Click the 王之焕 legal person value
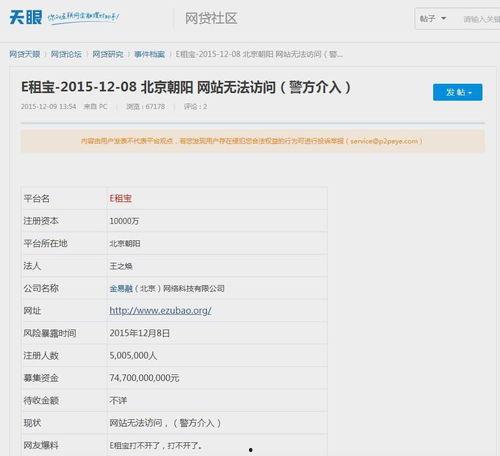The height and width of the screenshot is (456, 500). [x=121, y=266]
